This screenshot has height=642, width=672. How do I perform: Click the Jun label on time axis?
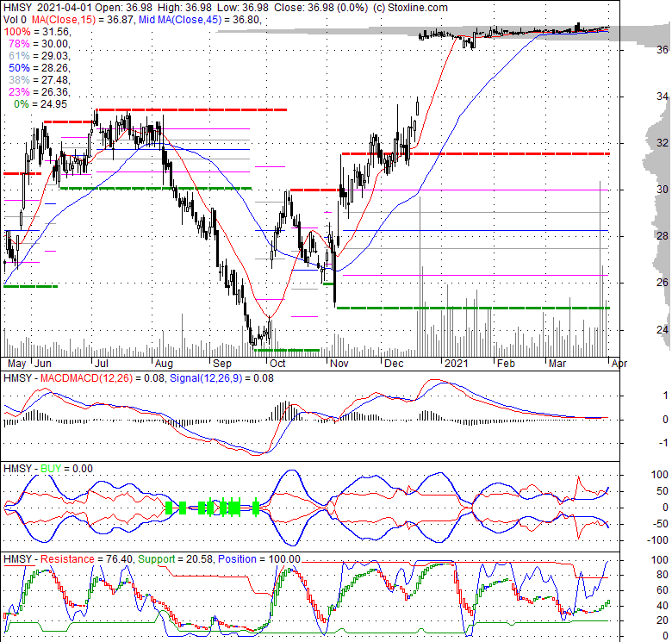click(43, 364)
